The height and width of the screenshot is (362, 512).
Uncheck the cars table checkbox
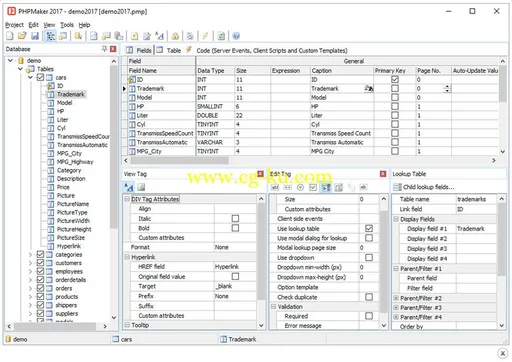[x=40, y=77]
